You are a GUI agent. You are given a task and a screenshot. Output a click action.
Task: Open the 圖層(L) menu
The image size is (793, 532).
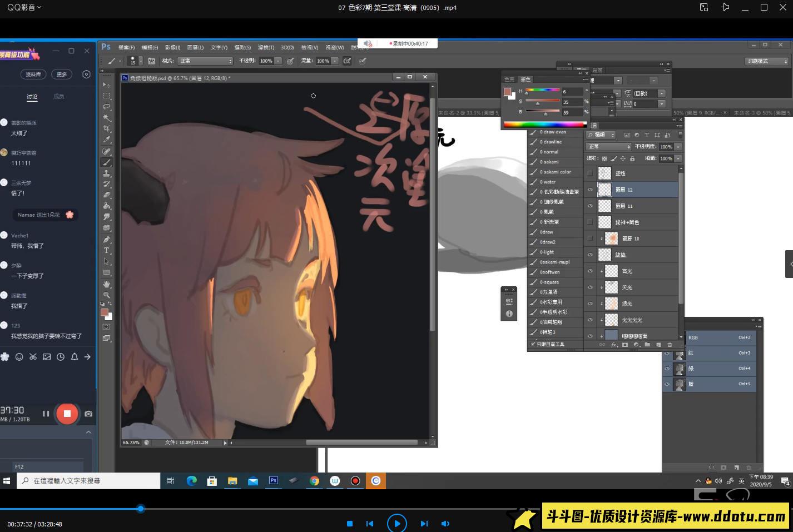pyautogui.click(x=195, y=47)
